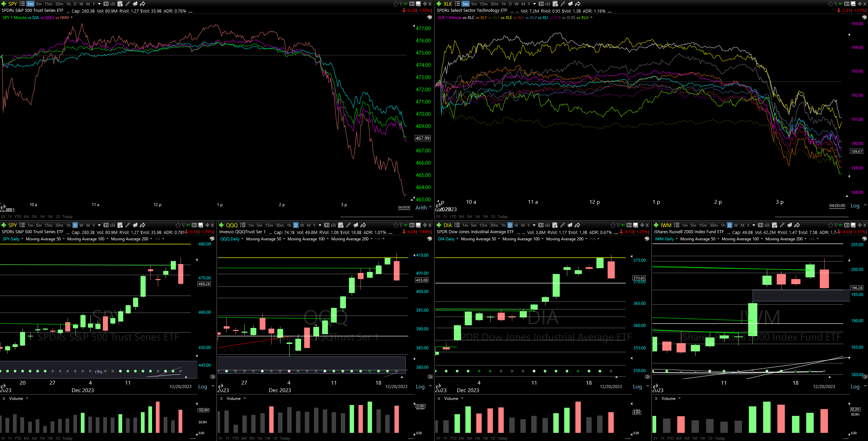Open Moving Average 100 dropdown in IWM chart
Image resolution: width=868 pixels, height=441 pixels.
[762, 239]
